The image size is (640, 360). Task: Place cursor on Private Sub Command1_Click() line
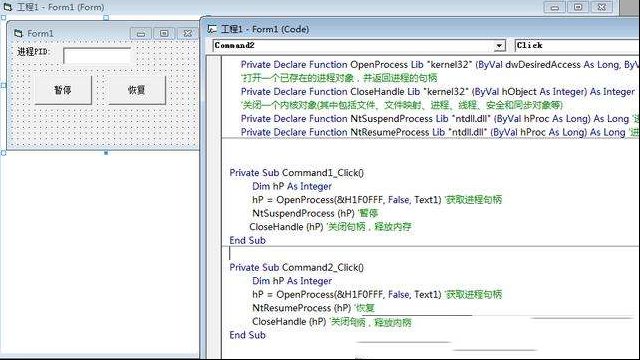[296, 173]
